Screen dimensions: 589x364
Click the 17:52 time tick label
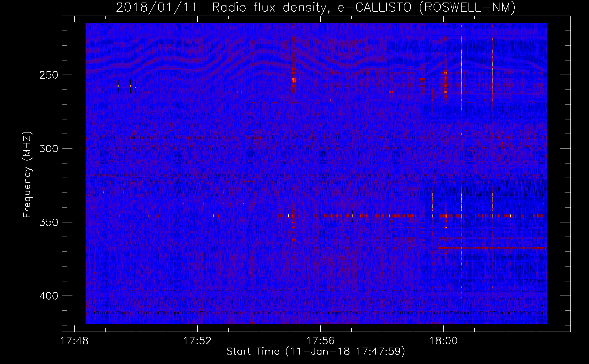(x=197, y=341)
